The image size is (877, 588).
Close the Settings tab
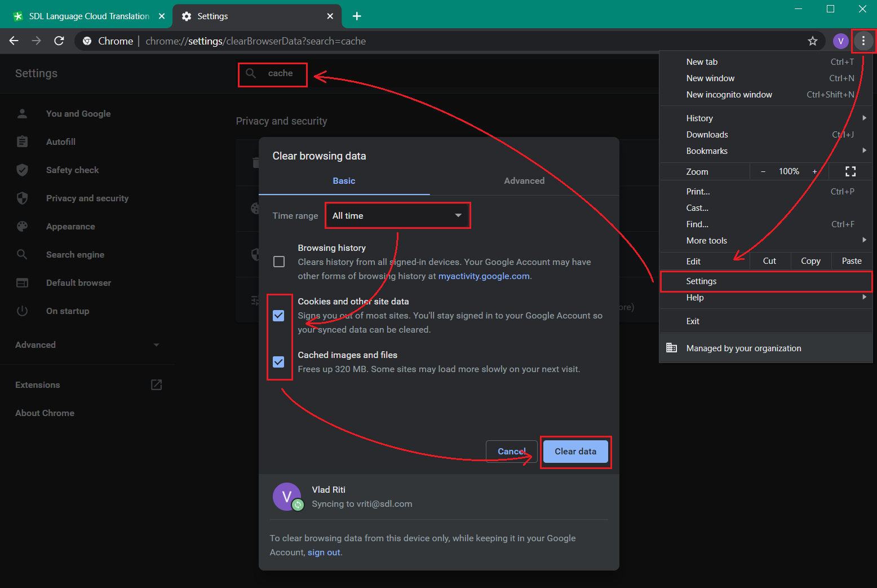pyautogui.click(x=330, y=16)
